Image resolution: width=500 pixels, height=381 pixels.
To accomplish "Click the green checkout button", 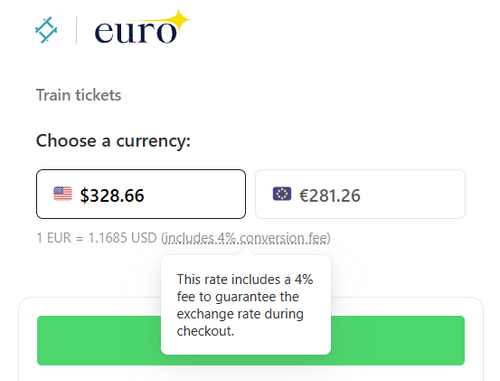I will (251, 340).
